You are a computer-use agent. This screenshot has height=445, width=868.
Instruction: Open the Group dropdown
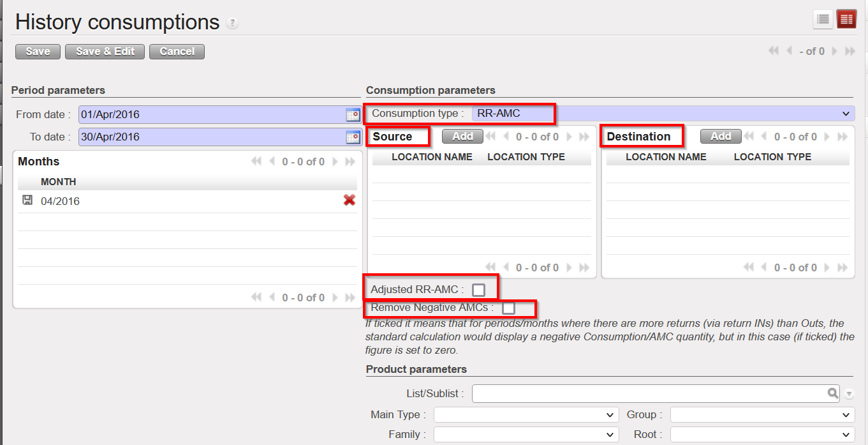[x=761, y=415]
